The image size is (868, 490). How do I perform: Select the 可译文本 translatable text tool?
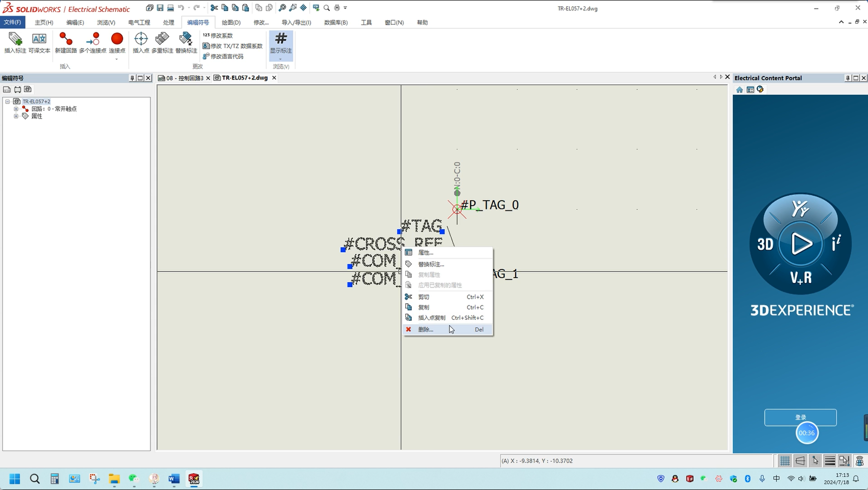pos(39,42)
